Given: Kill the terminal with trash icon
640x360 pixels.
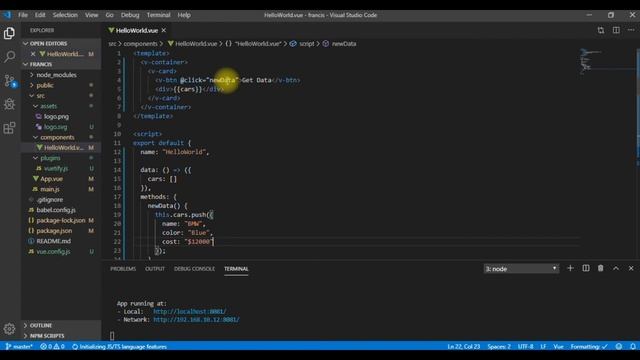Looking at the screenshot, I should (x=600, y=268).
